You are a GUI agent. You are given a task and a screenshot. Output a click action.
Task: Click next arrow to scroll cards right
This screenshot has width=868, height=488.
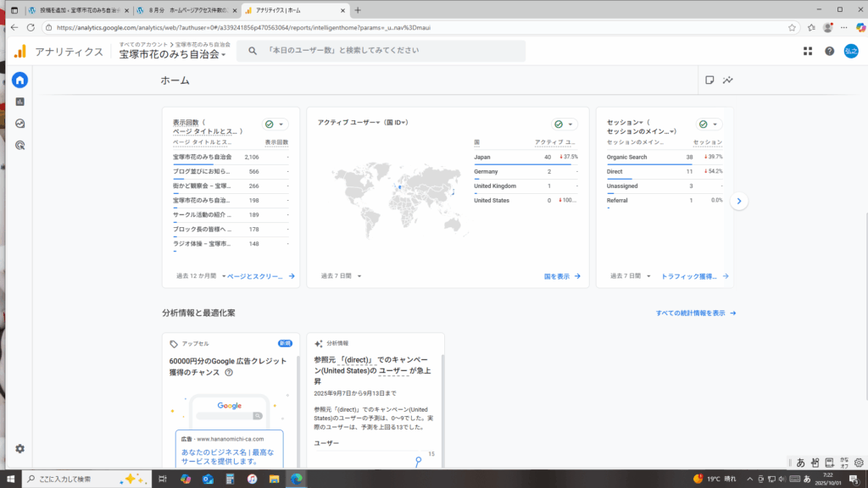pyautogui.click(x=739, y=202)
